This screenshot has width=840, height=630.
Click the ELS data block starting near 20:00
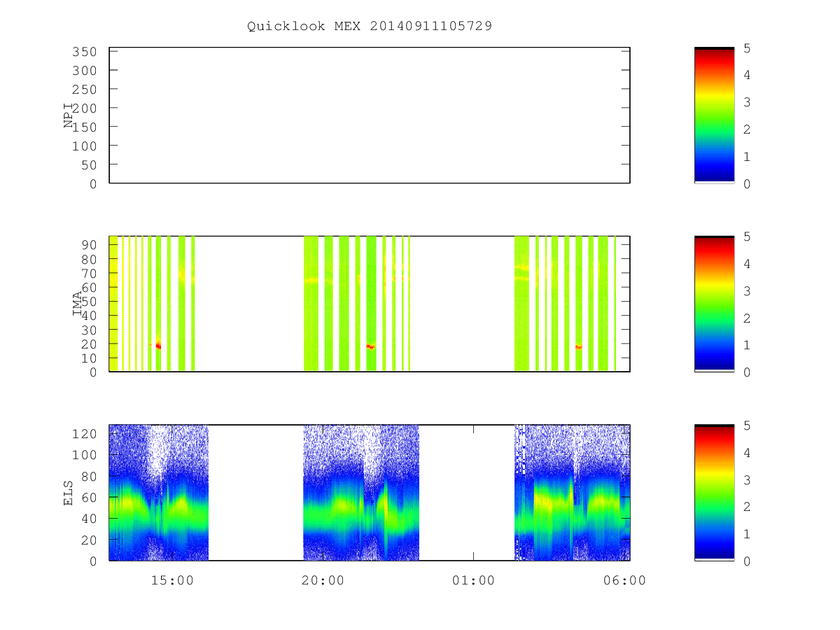tap(361, 493)
